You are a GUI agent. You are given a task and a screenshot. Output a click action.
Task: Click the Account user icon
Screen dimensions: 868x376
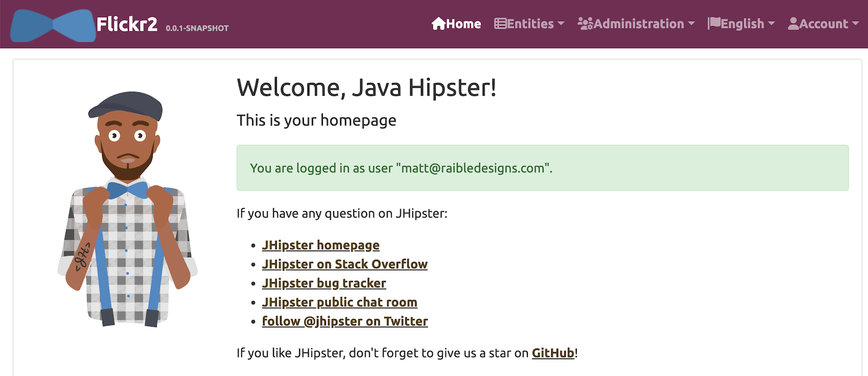[x=793, y=24]
